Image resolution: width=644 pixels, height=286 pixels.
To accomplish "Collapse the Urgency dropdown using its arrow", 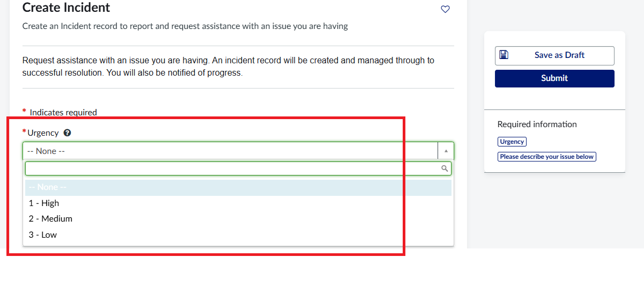I will click(446, 151).
